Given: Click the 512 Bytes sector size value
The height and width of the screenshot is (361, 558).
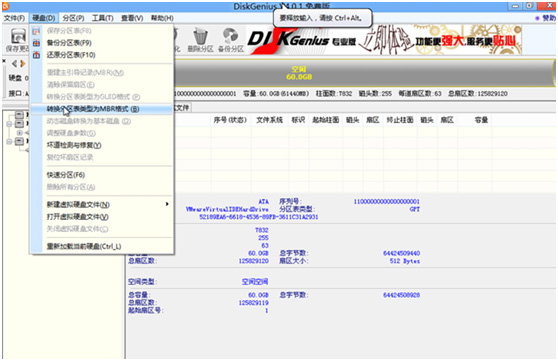Looking at the screenshot, I should [405, 261].
